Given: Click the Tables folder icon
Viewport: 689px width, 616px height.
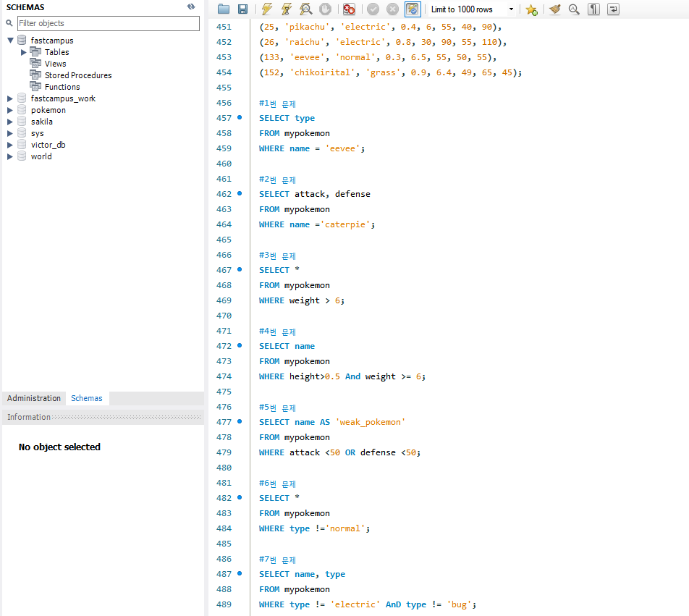Looking at the screenshot, I should pyautogui.click(x=35, y=52).
